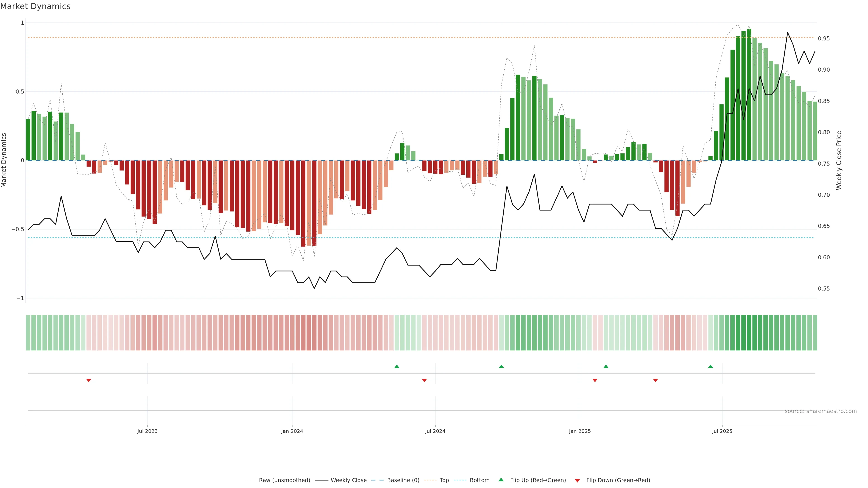Click the first green flip-up marker before Jul 2024
868x488 pixels.
tap(397, 366)
